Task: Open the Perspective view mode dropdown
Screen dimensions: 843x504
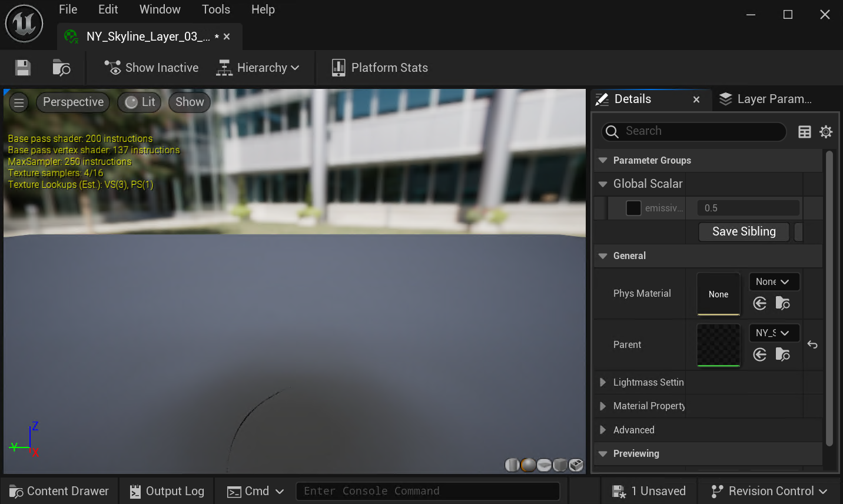Action: pyautogui.click(x=74, y=102)
